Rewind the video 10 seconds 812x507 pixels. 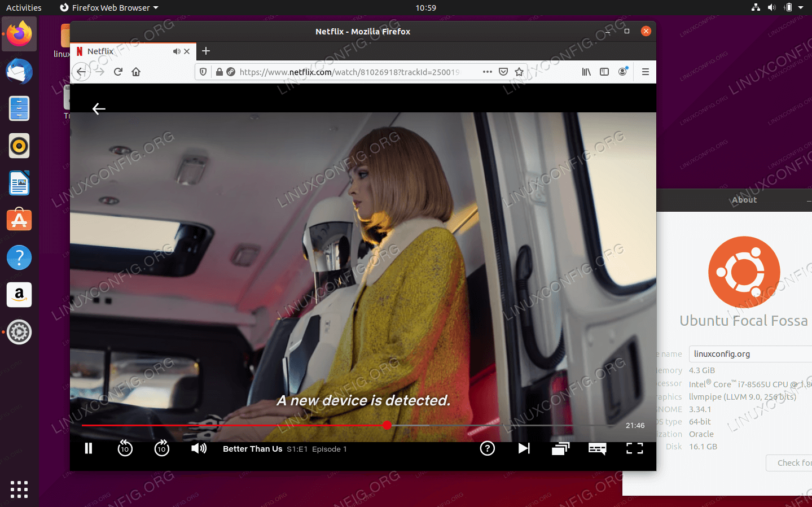tap(125, 448)
